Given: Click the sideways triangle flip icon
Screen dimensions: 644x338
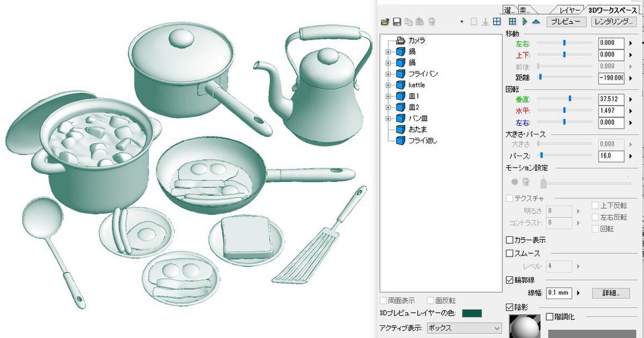Looking at the screenshot, I should coord(525,22).
